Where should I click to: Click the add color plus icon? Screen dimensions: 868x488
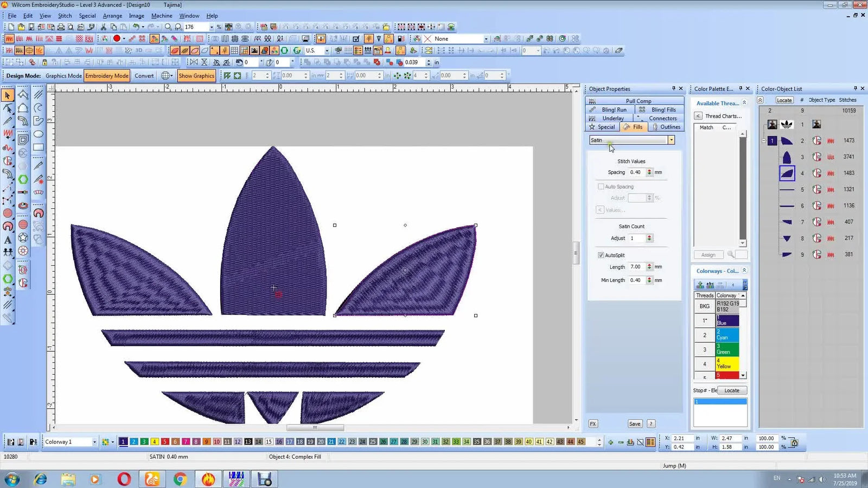point(611,442)
